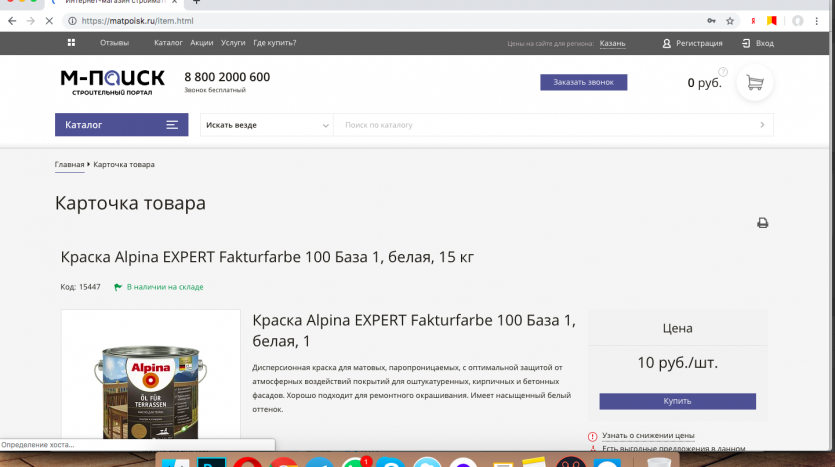Click the printer icon to print page
The image size is (835, 467).
(762, 223)
